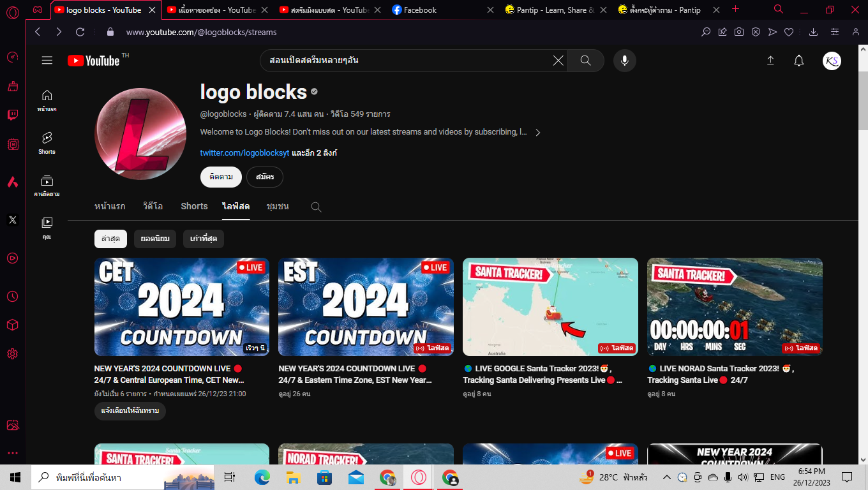The width and height of the screenshot is (868, 490).
Task: Open subscriptions in YouTube mini sidebar
Action: tap(47, 186)
